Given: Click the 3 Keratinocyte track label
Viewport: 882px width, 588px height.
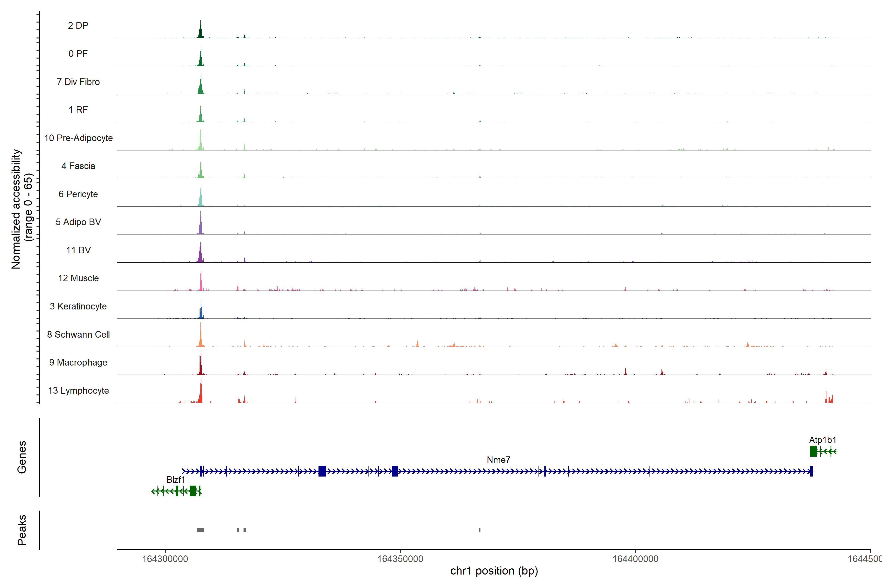Looking at the screenshot, I should (x=78, y=306).
